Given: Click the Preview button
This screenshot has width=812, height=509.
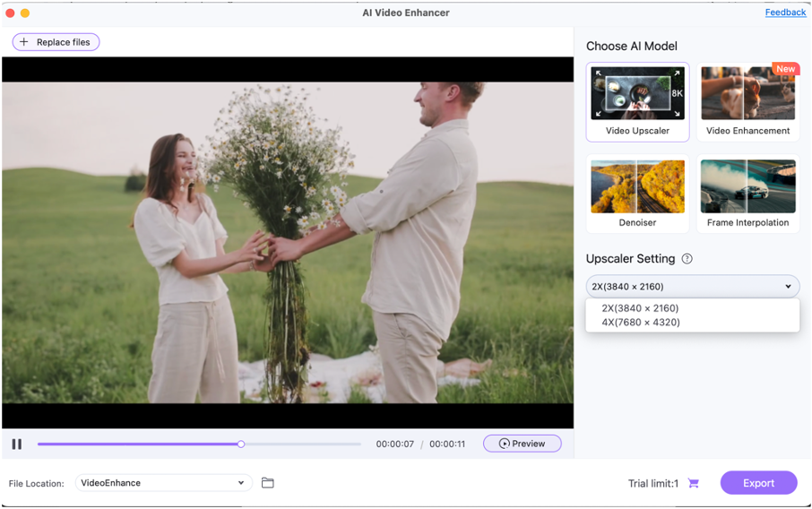Looking at the screenshot, I should 522,444.
